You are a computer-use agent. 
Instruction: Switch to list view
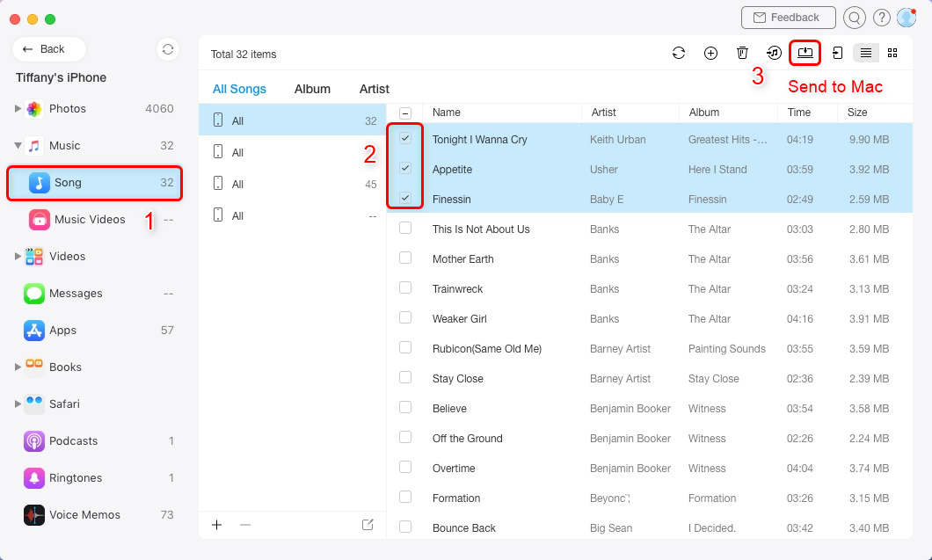[866, 53]
